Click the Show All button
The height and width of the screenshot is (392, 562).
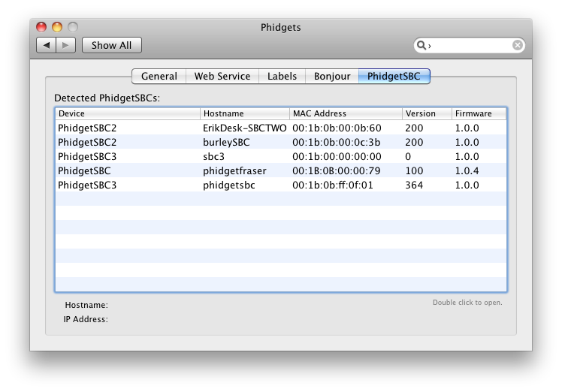click(x=112, y=45)
